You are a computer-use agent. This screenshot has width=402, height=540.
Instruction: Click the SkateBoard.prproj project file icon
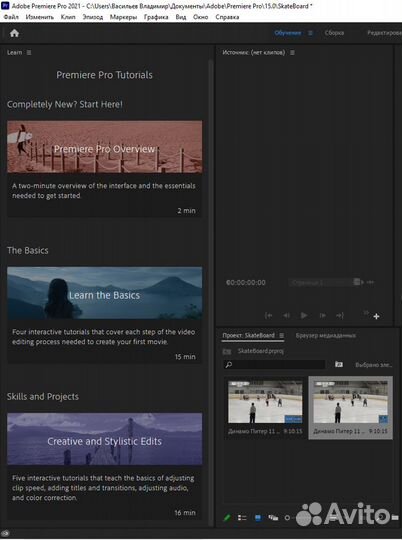[x=227, y=352]
